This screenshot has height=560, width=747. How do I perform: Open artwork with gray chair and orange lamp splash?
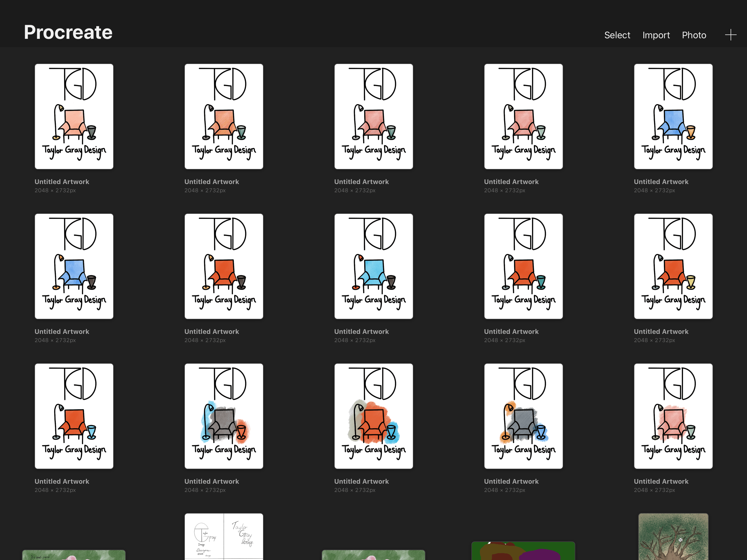(x=523, y=416)
